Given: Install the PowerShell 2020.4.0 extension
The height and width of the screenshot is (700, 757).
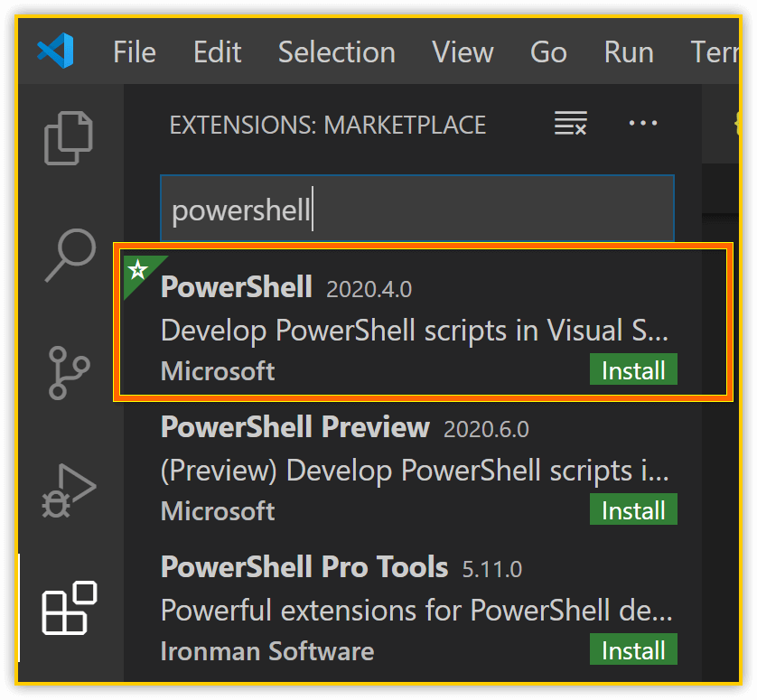Looking at the screenshot, I should [x=633, y=369].
